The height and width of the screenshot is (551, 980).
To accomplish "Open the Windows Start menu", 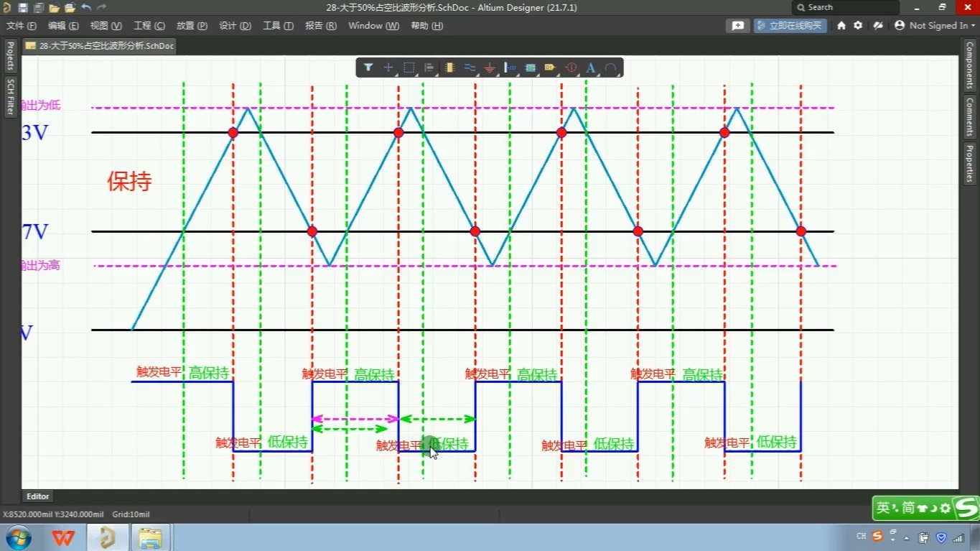I will (x=18, y=537).
